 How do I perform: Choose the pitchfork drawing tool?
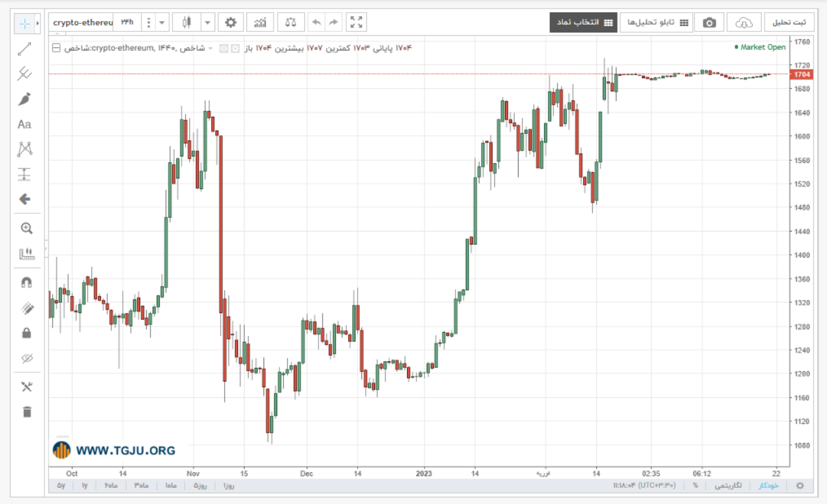point(24,74)
